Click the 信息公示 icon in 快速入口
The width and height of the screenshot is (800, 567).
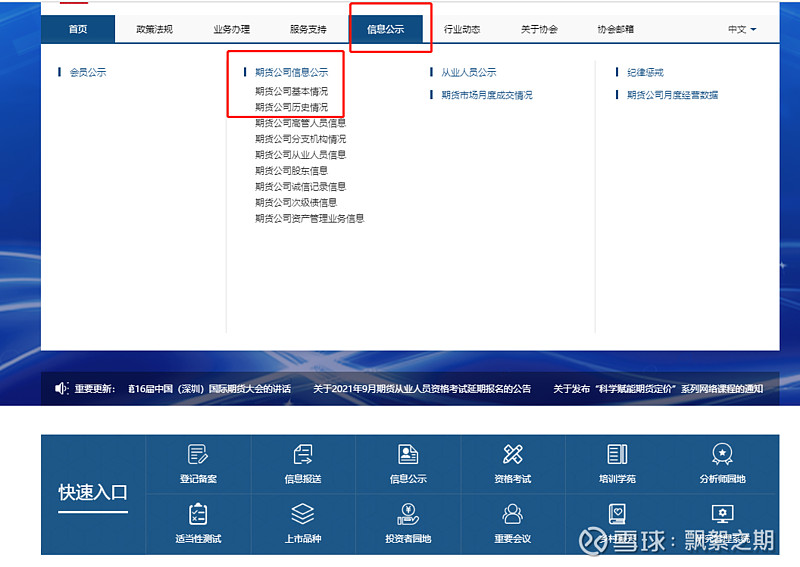[x=408, y=454]
